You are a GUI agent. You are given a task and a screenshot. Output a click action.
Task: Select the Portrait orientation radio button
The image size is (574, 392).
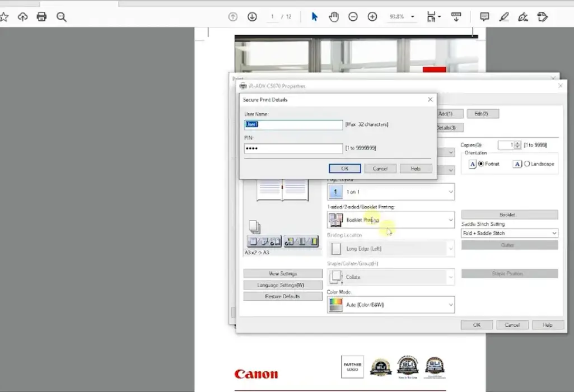480,164
